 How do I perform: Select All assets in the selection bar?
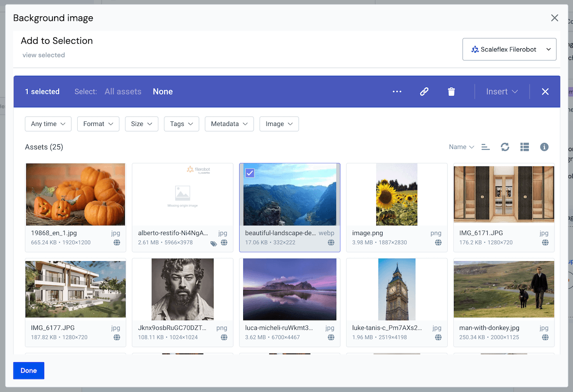point(123,92)
